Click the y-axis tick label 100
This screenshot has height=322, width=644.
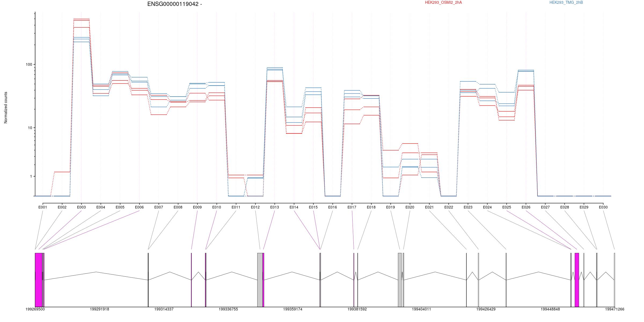click(x=29, y=64)
